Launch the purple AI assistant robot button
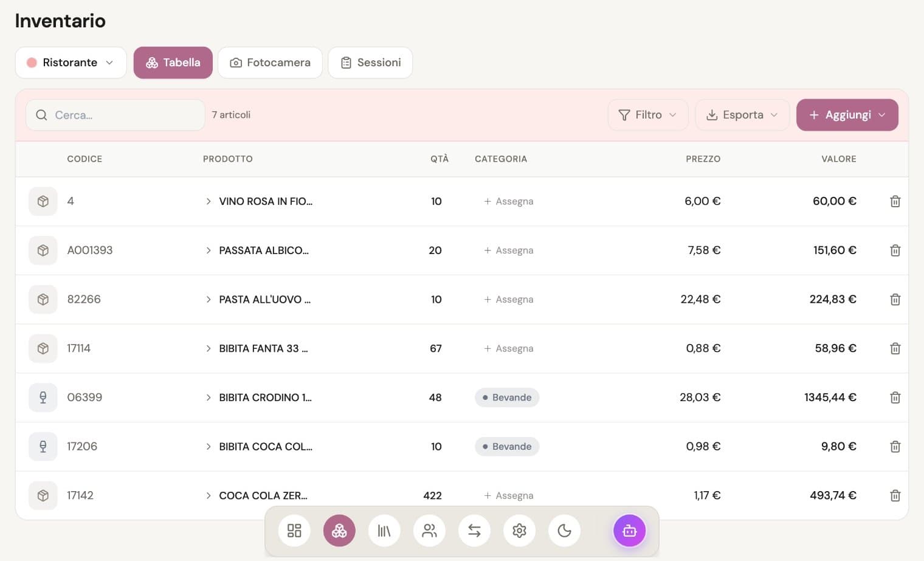The height and width of the screenshot is (561, 924). 629,531
